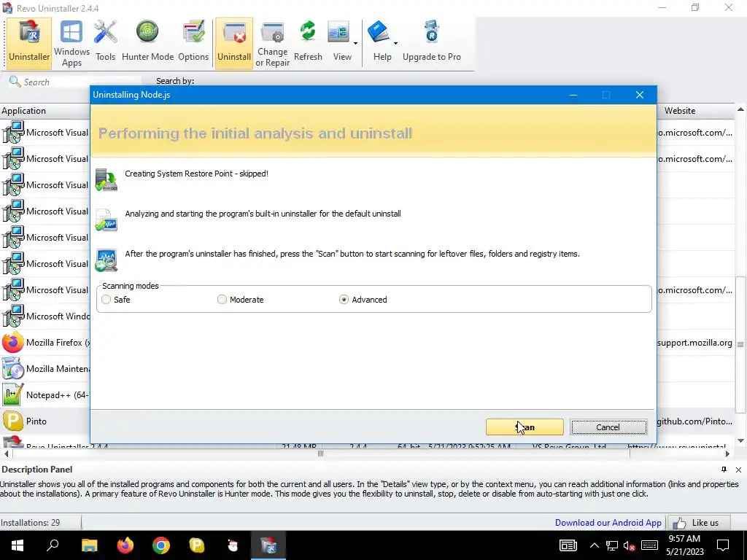Click the Firefox list icon
Viewport: 747px width, 560px height.
pos(13,343)
